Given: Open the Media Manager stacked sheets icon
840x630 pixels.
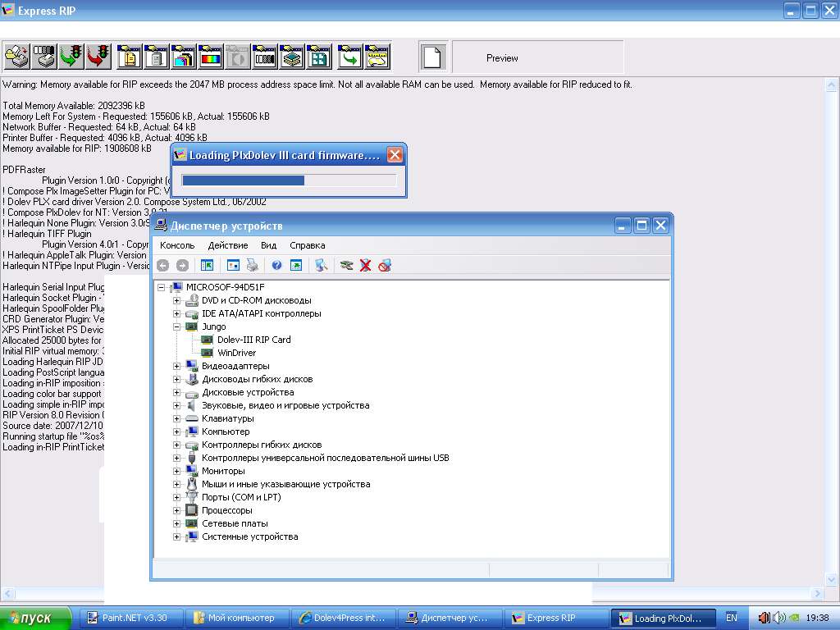Looking at the screenshot, I should coord(292,57).
